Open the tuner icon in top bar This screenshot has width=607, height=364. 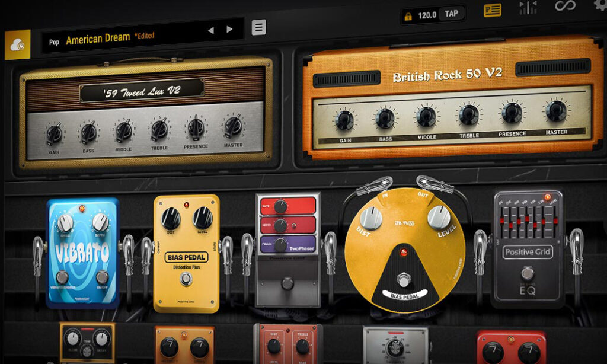coord(528,8)
